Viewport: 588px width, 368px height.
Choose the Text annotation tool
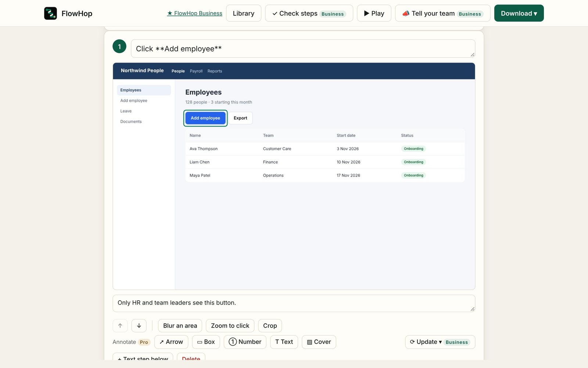pyautogui.click(x=284, y=342)
